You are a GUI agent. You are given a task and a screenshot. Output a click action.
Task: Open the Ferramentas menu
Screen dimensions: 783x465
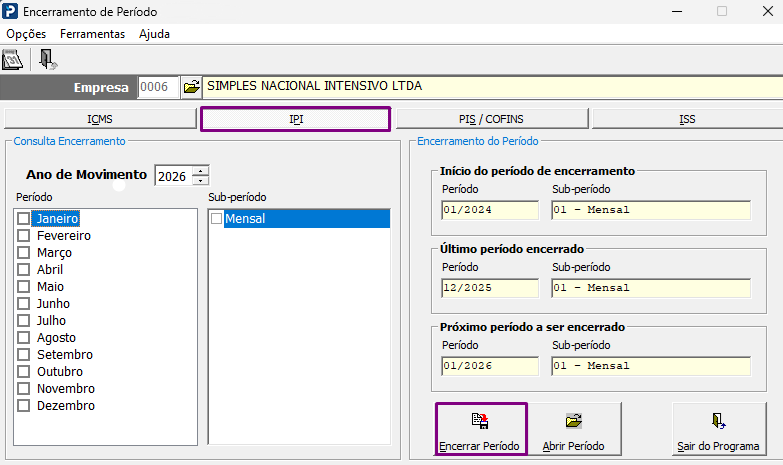click(92, 34)
